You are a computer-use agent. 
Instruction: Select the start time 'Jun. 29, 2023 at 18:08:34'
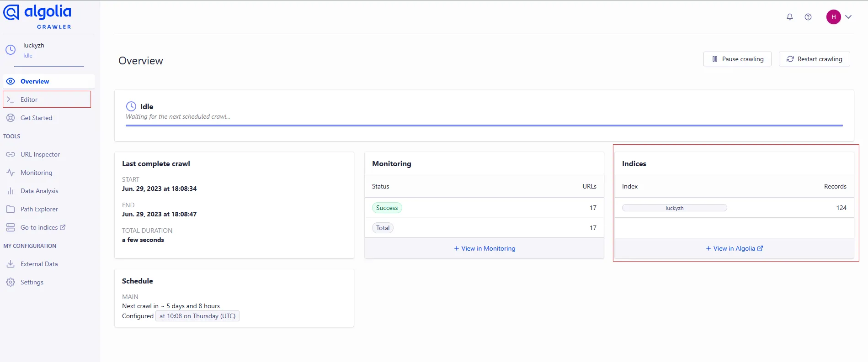point(159,189)
